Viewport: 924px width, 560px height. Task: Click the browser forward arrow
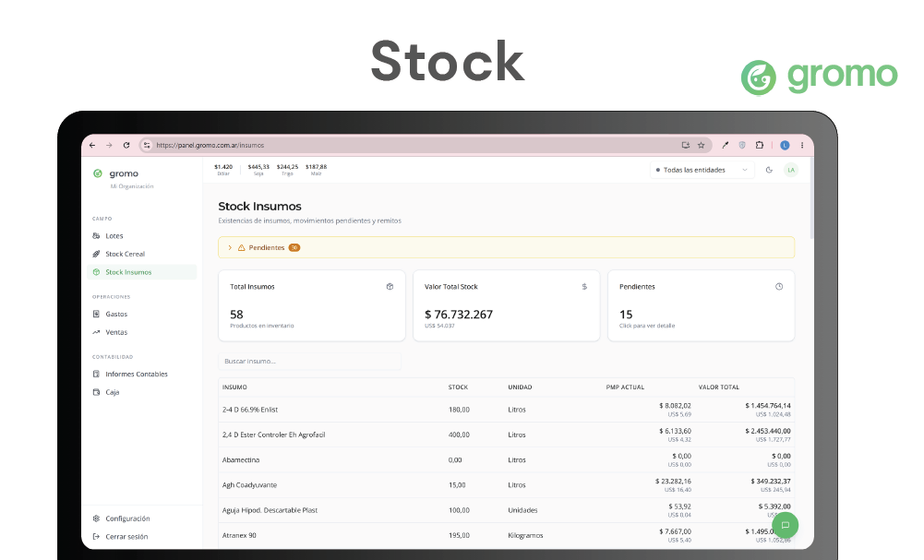pos(109,145)
